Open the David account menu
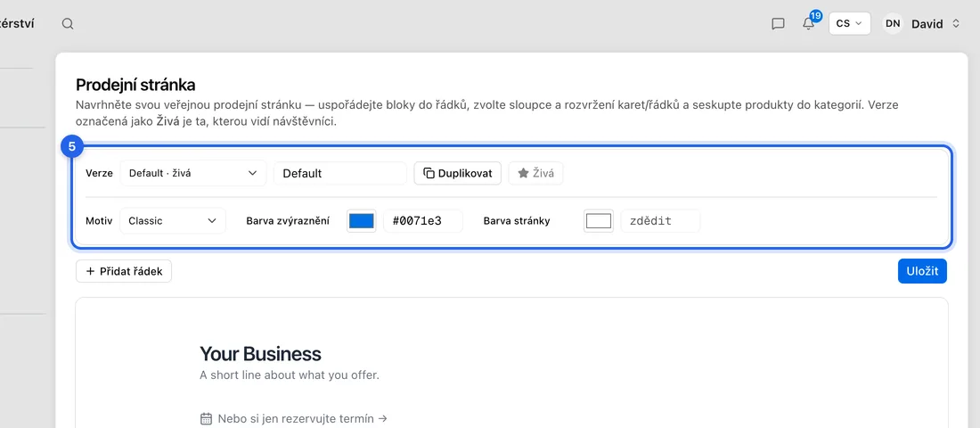 pos(935,24)
